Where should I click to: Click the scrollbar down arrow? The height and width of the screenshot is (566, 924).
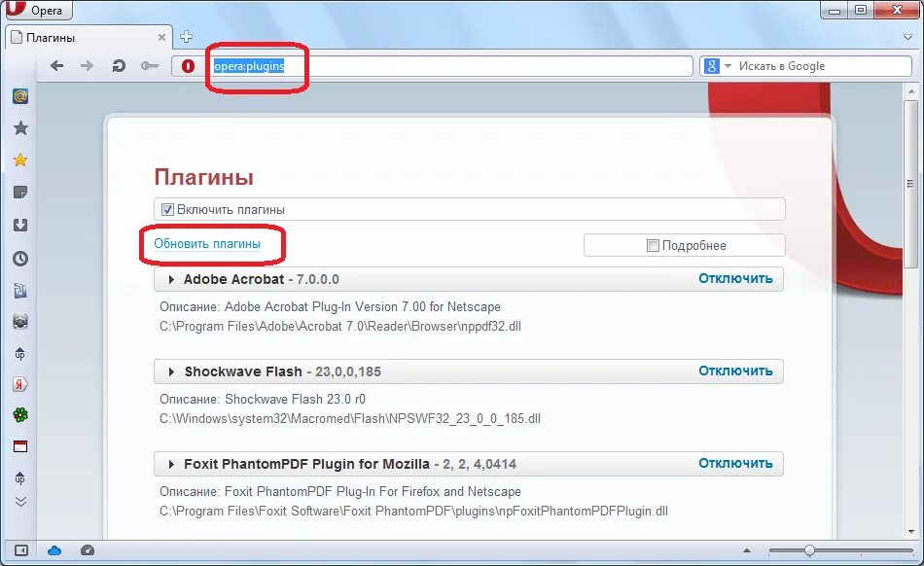pyautogui.click(x=911, y=532)
